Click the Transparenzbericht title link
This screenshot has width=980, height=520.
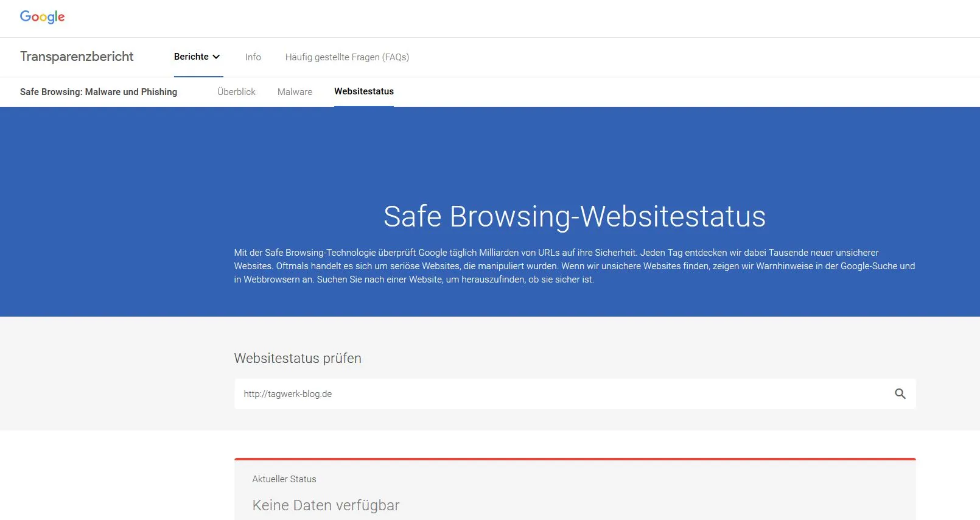pyautogui.click(x=77, y=57)
